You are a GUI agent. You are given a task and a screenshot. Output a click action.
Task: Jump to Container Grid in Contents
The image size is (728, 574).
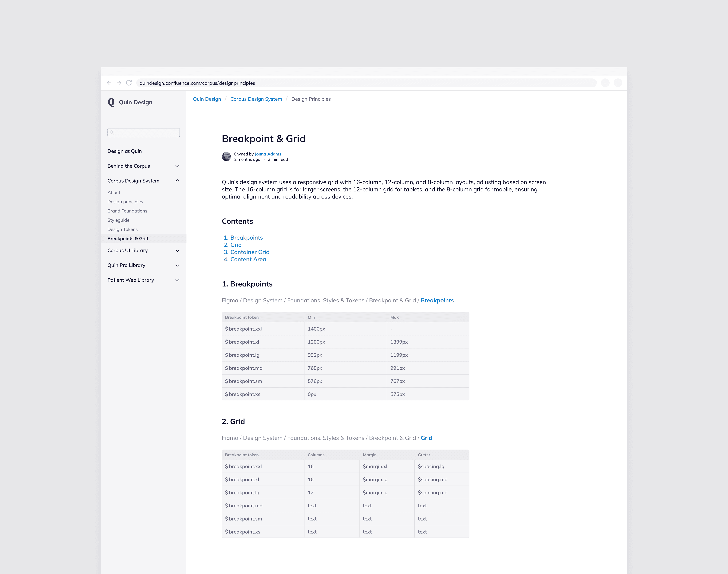coord(250,252)
